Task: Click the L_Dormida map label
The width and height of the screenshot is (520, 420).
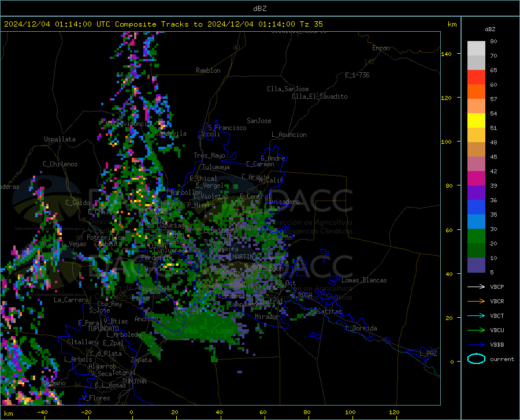Action: pos(361,328)
